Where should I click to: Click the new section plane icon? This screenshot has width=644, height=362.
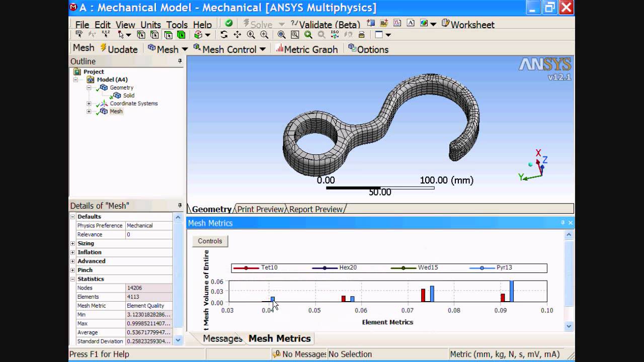(x=371, y=23)
